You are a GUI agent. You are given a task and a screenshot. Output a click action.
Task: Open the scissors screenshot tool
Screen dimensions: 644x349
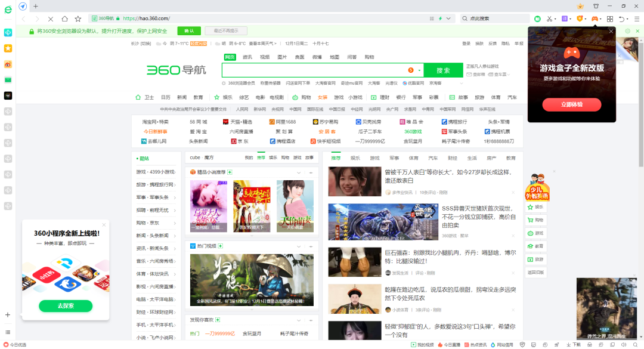coord(550,18)
